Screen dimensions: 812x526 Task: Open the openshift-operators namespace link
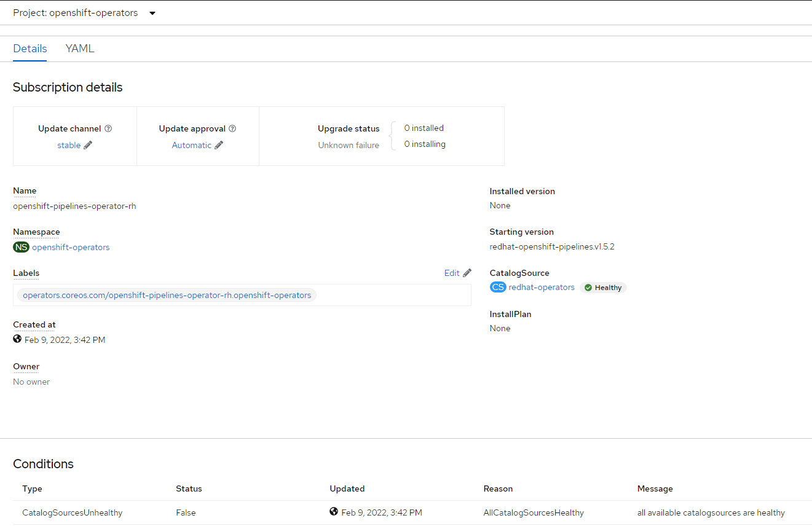[x=71, y=247]
